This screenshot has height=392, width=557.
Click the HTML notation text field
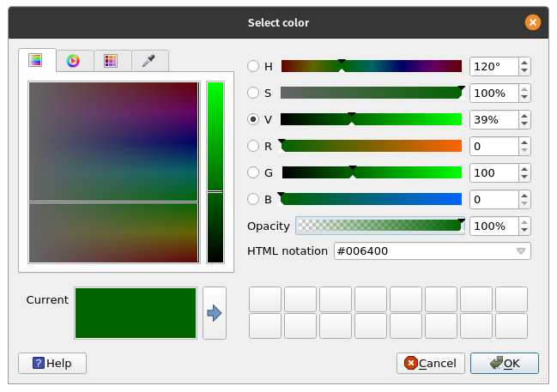click(421, 251)
